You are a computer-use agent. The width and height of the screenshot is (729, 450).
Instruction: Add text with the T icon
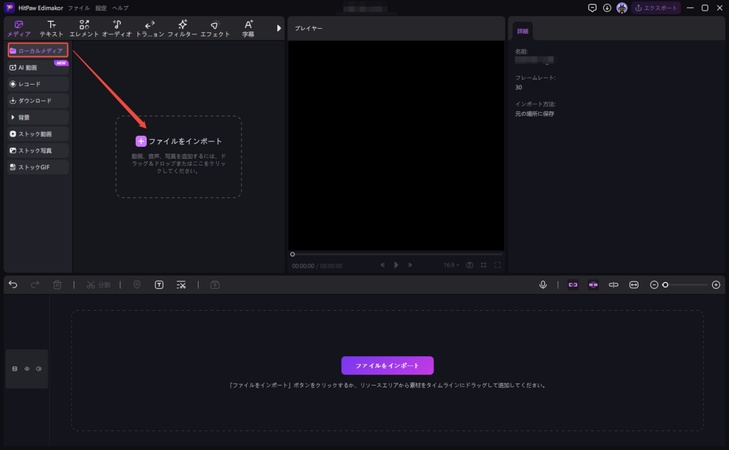[x=159, y=285]
